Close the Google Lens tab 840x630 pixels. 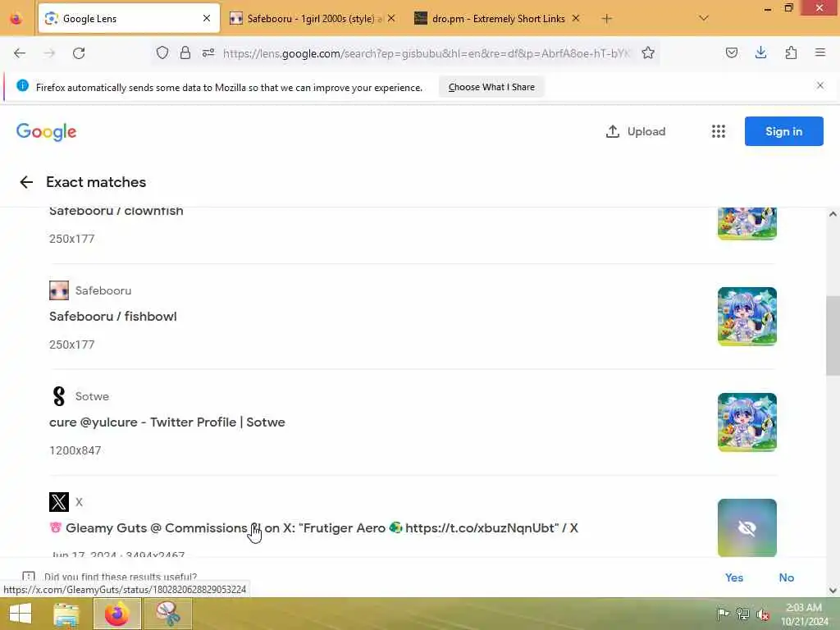tap(207, 18)
